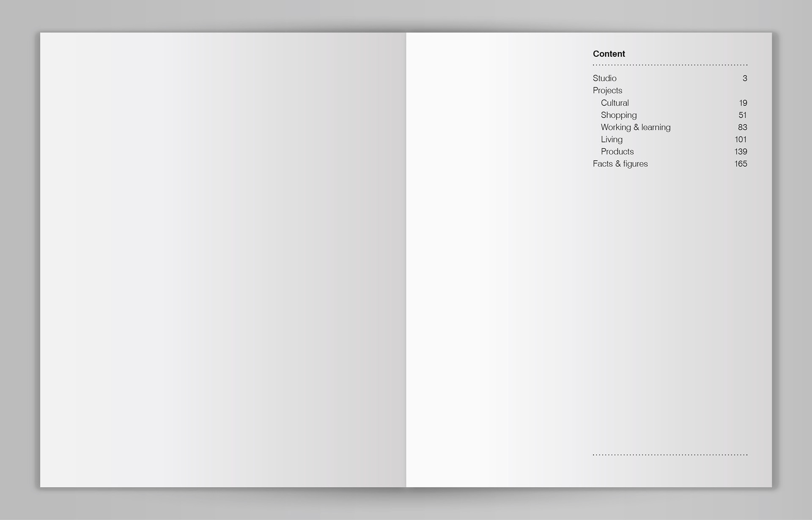The width and height of the screenshot is (812, 520).
Task: Go to the Cultural chapter
Action: coord(614,103)
